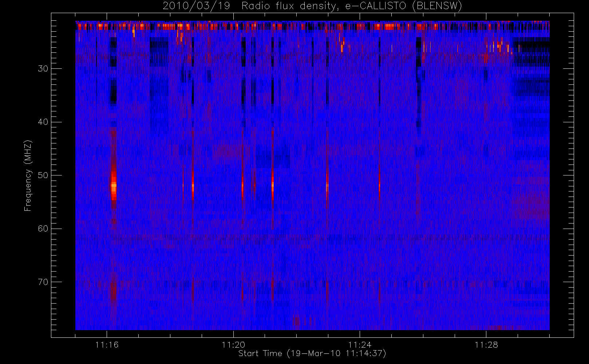
Task: Select the 50 MHz frequency axis label
Action: tap(43, 175)
